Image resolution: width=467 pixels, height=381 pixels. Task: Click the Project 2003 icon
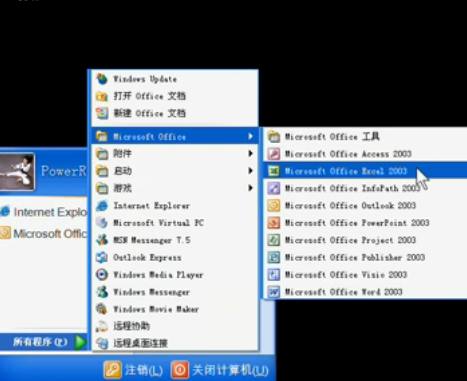(x=274, y=240)
